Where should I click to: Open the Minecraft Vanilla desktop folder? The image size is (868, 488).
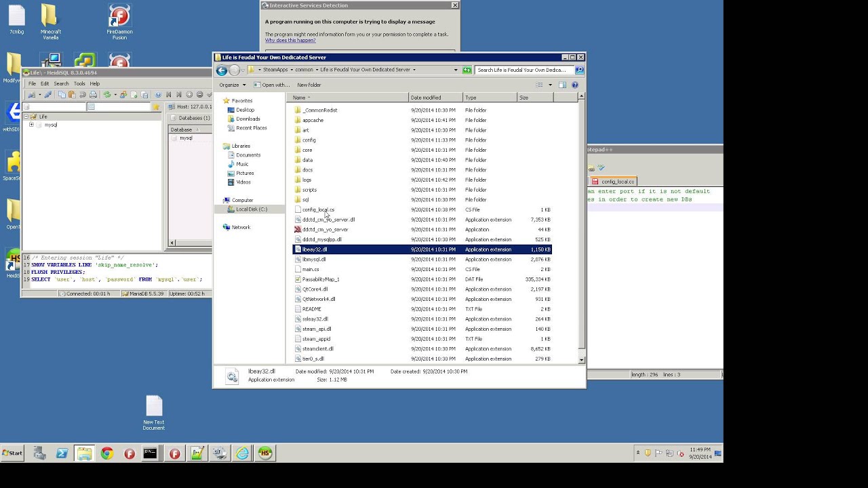(50, 22)
